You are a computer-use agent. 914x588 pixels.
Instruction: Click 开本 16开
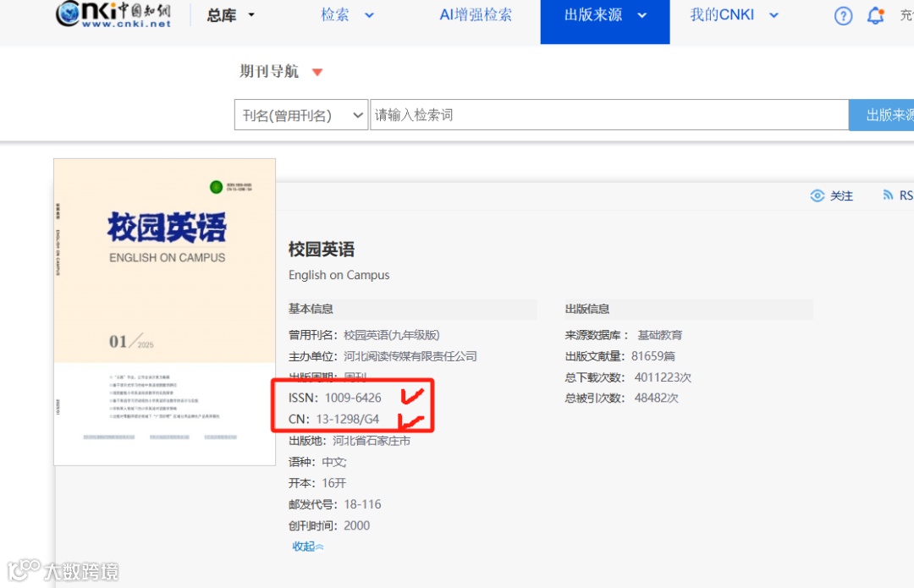click(317, 483)
